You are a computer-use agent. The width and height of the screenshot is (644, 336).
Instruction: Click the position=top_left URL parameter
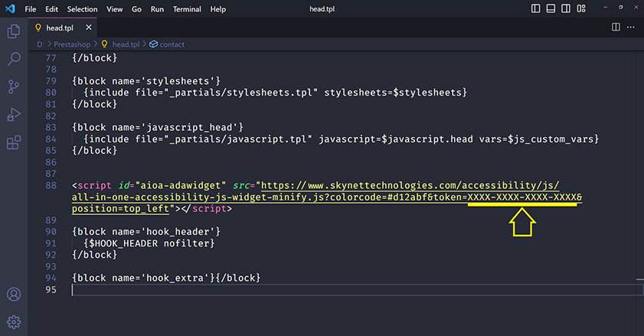tap(120, 209)
